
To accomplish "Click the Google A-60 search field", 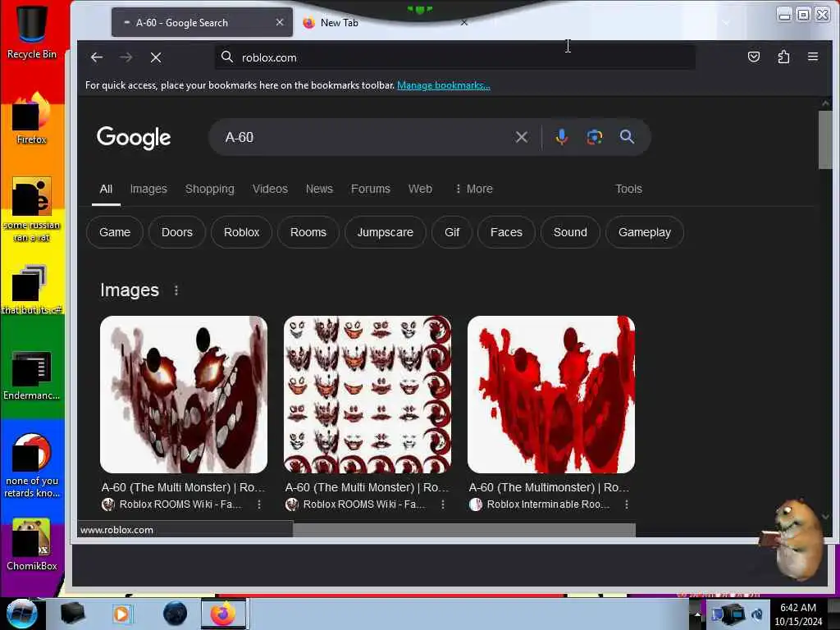I will pos(364,137).
